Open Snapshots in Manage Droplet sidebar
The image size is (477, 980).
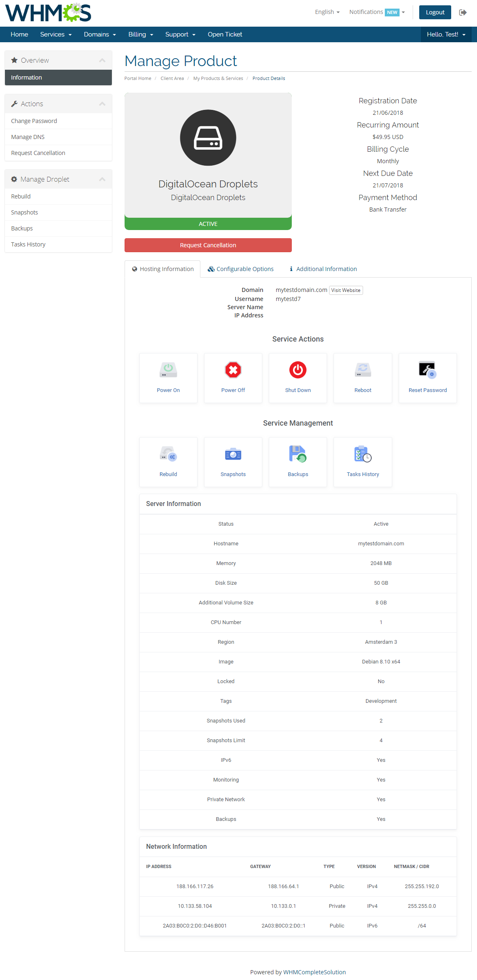point(58,212)
